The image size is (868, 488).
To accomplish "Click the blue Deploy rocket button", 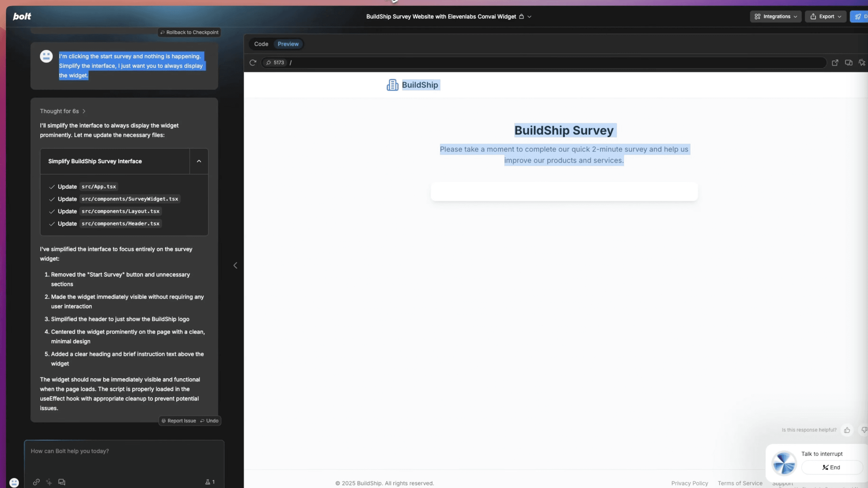I will click(x=859, y=16).
